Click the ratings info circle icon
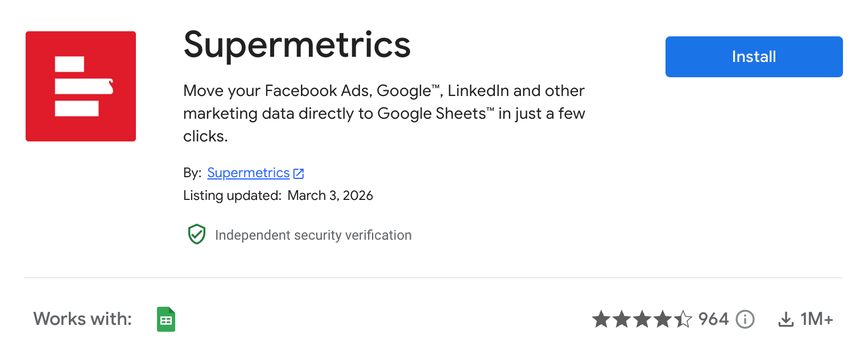The width and height of the screenshot is (868, 359). 745,320
